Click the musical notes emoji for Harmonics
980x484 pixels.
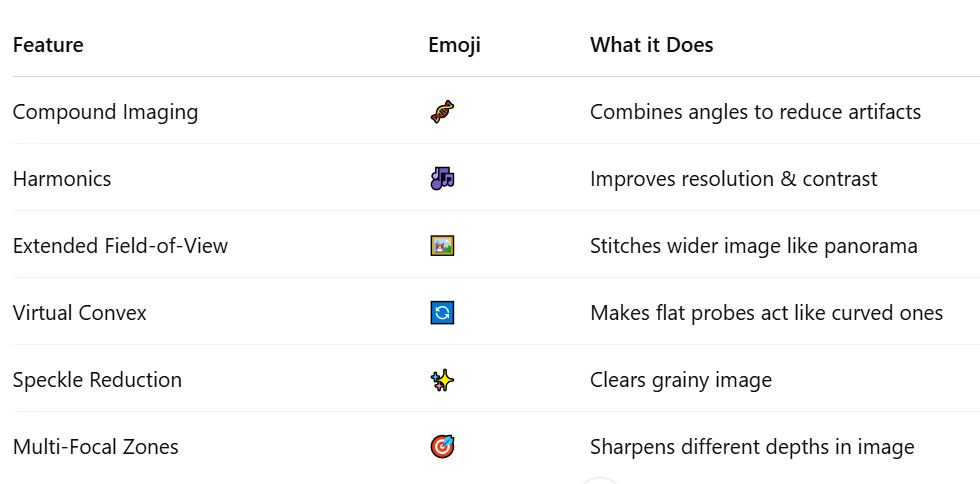point(442,179)
